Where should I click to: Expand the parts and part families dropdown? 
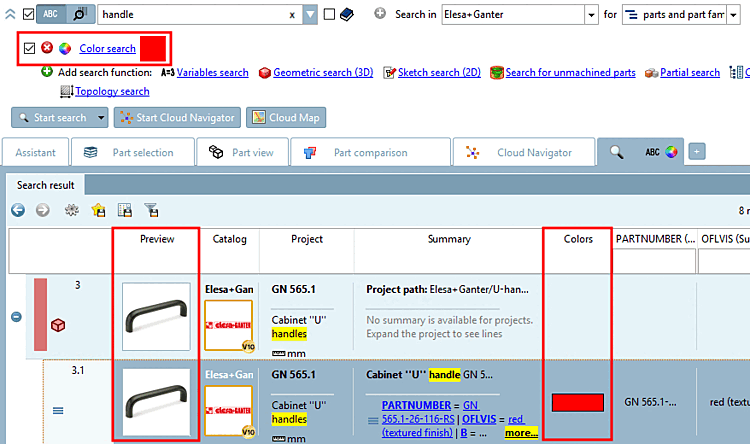733,15
